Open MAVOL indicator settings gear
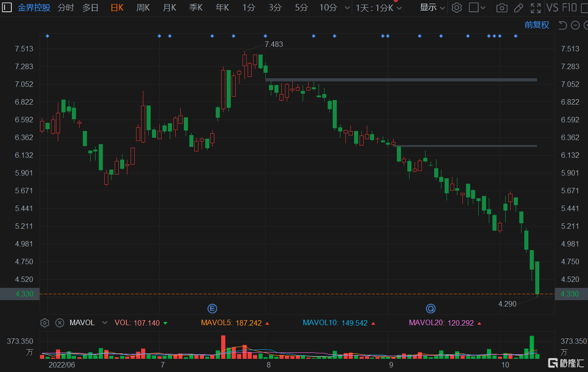This screenshot has height=372, width=588. [45, 323]
